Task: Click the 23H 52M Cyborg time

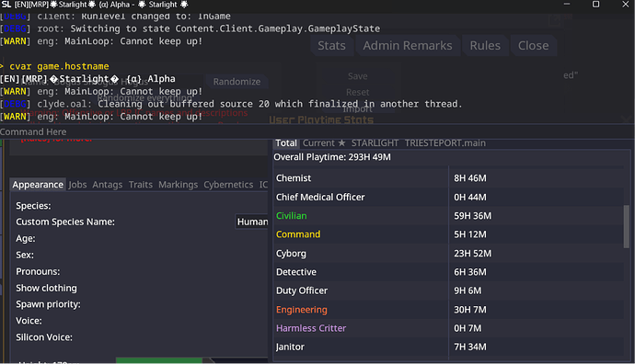Action: 473,254
